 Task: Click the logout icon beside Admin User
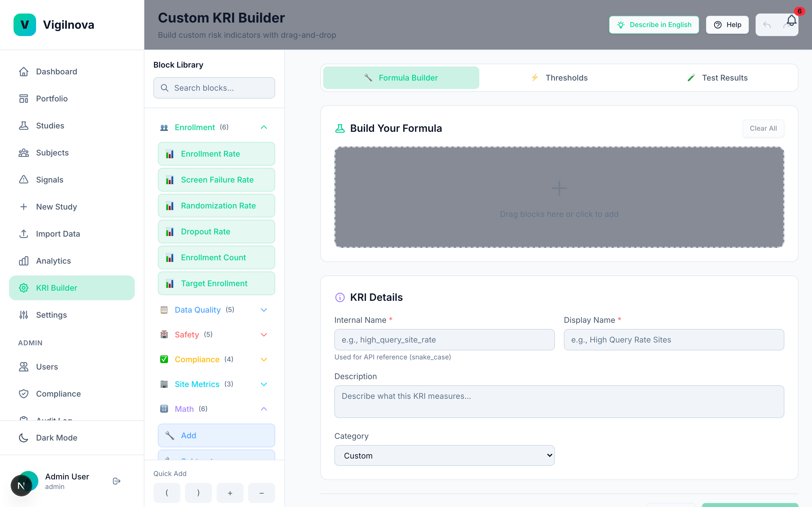point(116,481)
